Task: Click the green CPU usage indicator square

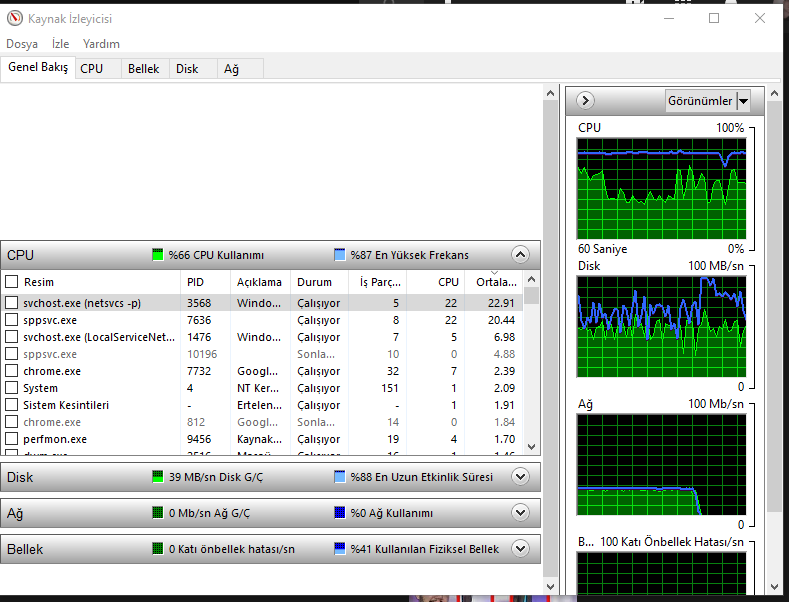Action: (x=157, y=255)
